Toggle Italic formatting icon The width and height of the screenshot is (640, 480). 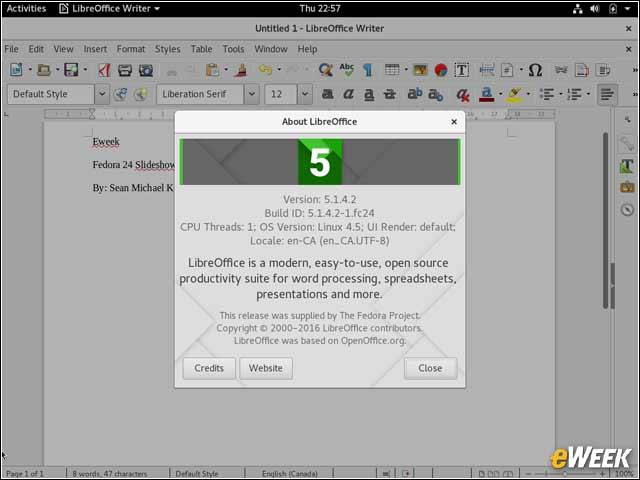click(348, 94)
